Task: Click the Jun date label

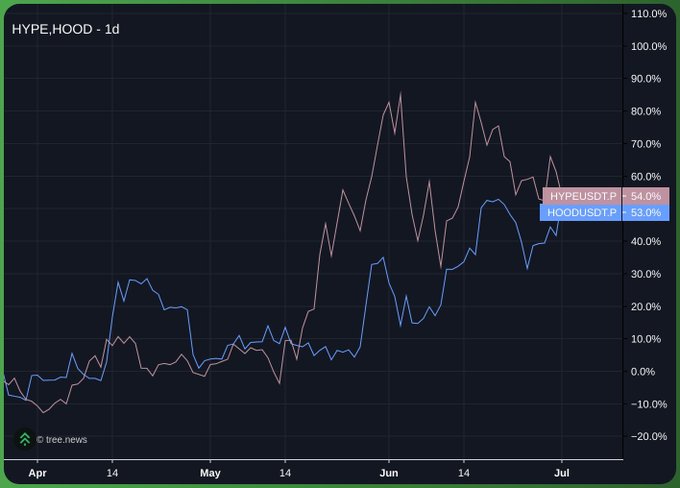Action: pos(389,473)
